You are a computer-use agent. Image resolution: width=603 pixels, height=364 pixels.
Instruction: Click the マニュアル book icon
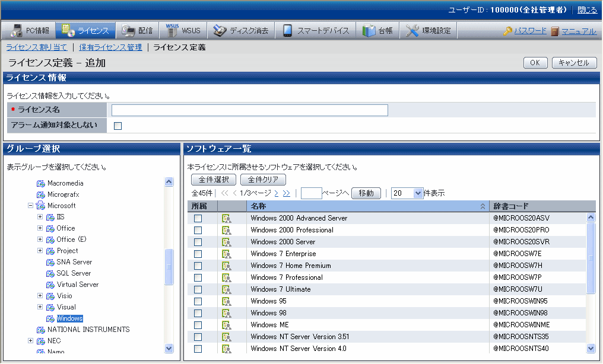554,31
